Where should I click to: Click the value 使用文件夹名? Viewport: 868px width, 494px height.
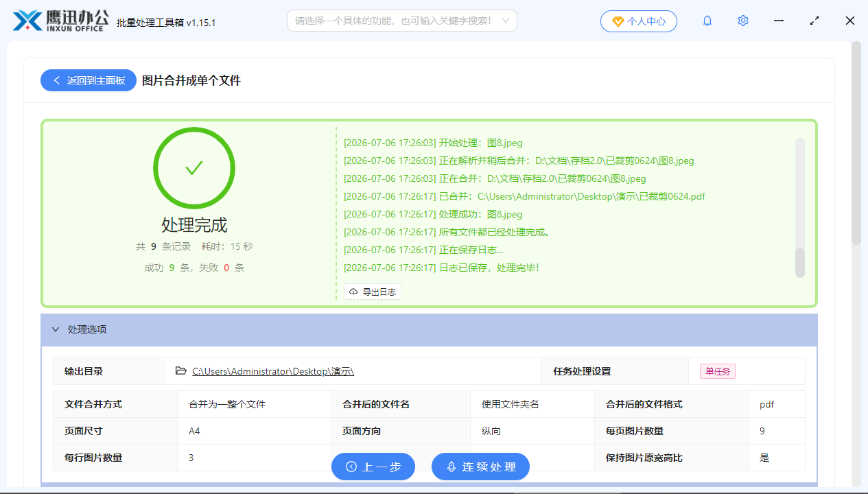pos(511,404)
